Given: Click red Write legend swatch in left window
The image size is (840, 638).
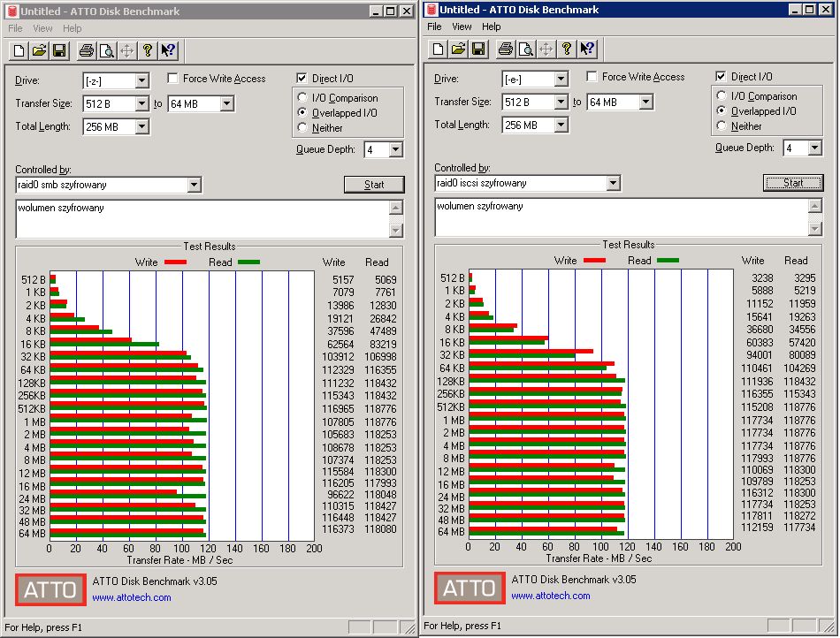Looking at the screenshot, I should pos(175,262).
